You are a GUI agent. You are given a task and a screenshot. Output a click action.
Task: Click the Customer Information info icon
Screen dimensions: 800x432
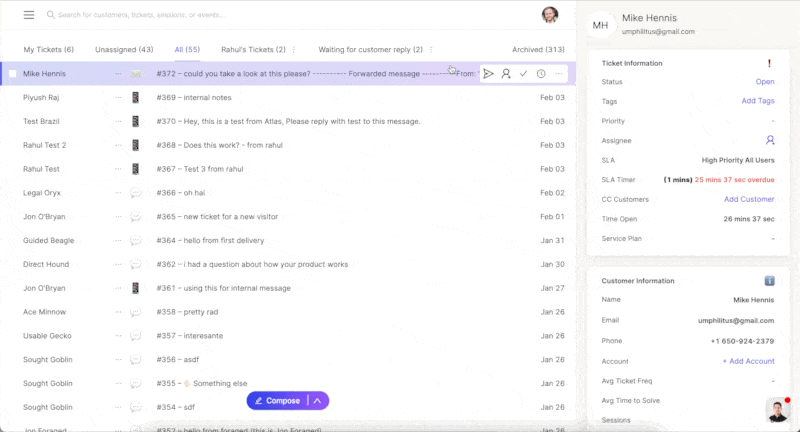pos(769,281)
